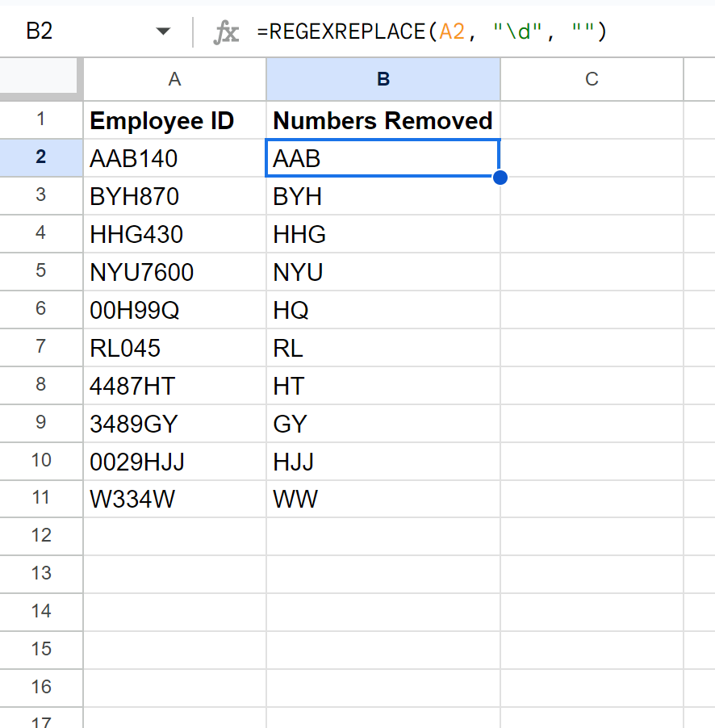Click cell B7 showing RL
The width and height of the screenshot is (715, 728).
(x=383, y=347)
